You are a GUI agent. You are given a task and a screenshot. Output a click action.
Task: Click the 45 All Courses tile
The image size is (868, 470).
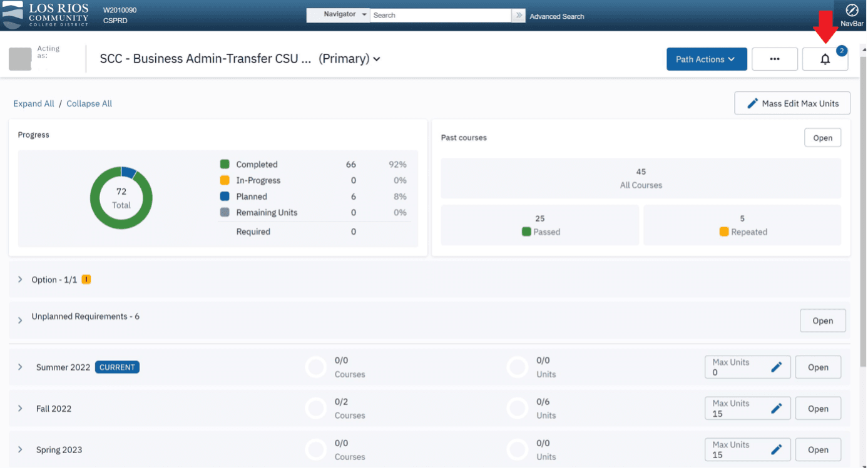(641, 178)
